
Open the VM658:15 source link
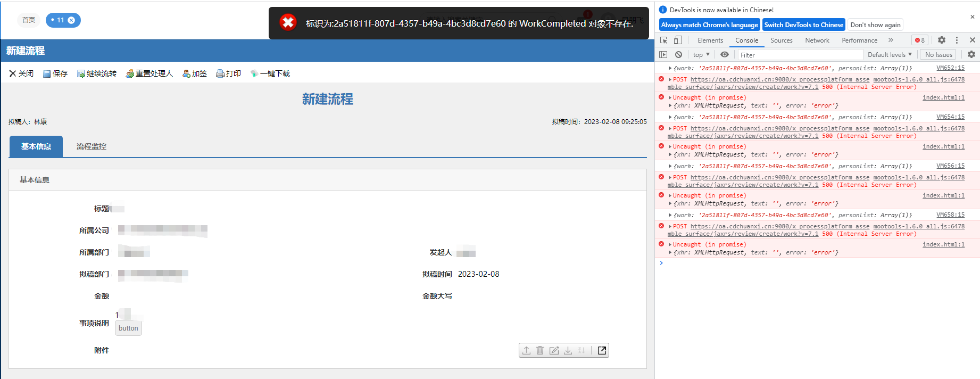tap(950, 215)
